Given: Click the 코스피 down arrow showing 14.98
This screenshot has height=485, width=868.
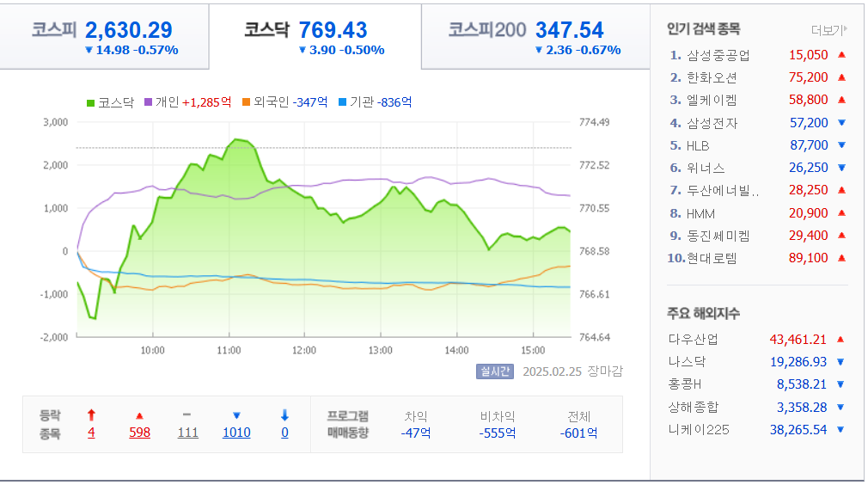Looking at the screenshot, I should 89,50.
